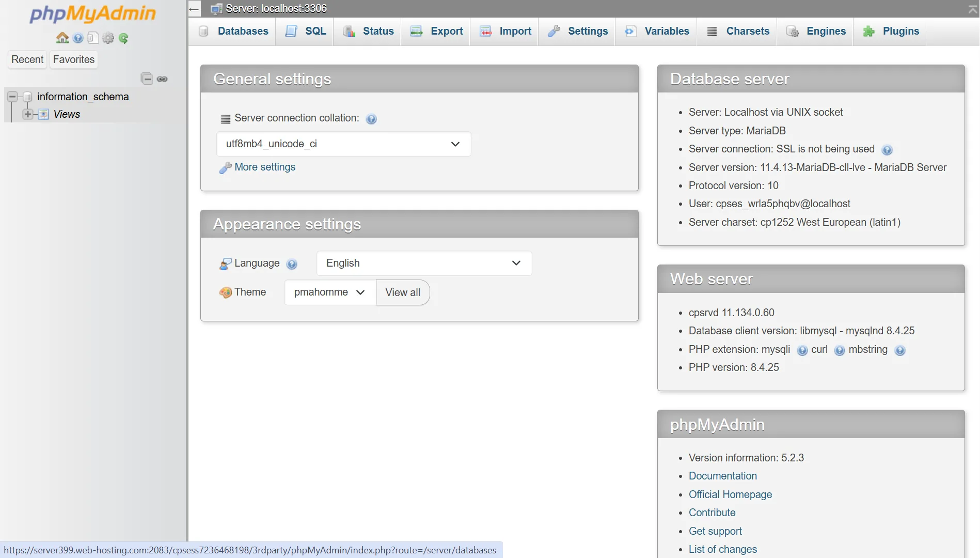Viewport: 980px width, 558px height.
Task: Open phpMyAdmin documentation via the blue question-mark icon under the logo
Action: click(78, 38)
